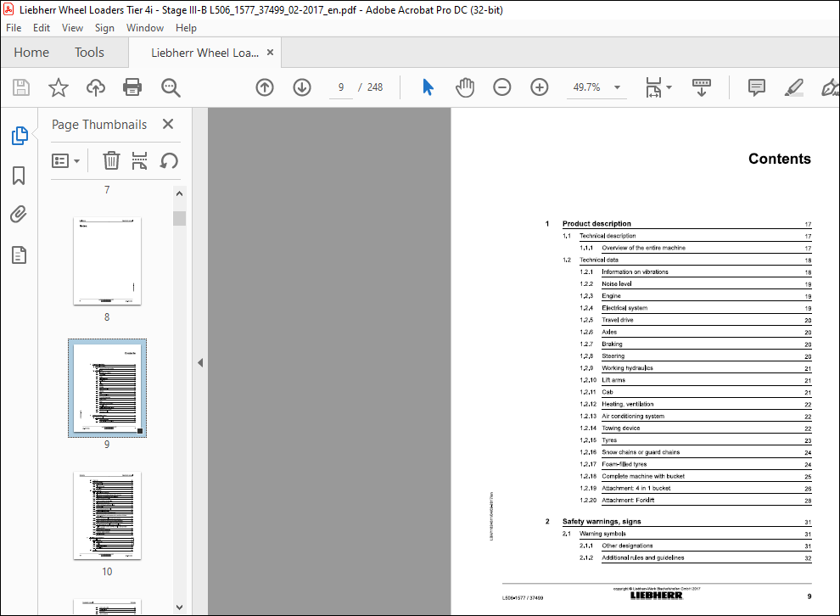Click 'Information on vibrations' entry

point(635,272)
